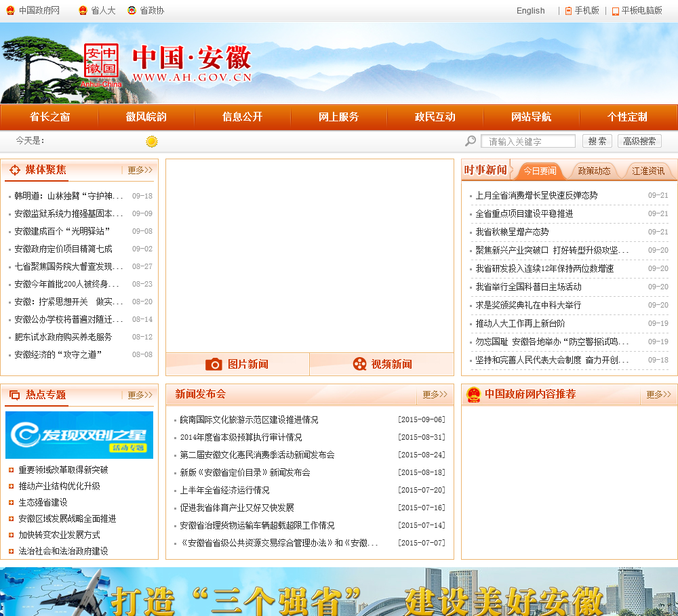
Task: Open 图片新闻 via the camera icon
Action: 214,365
